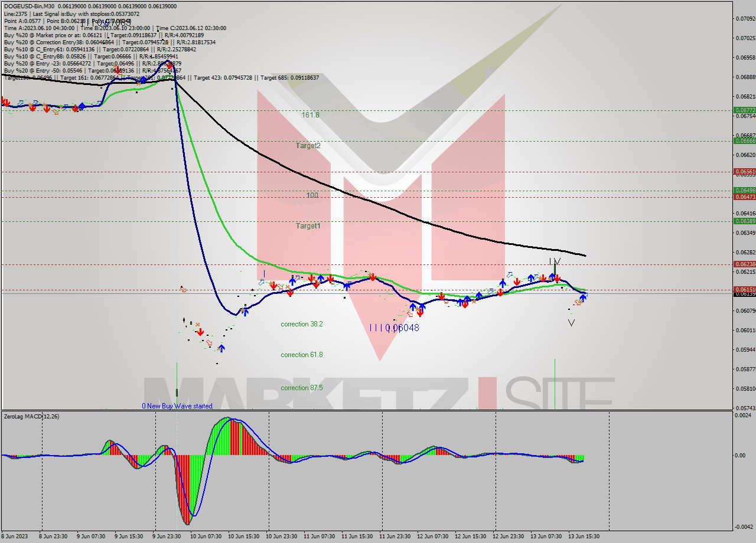The image size is (756, 543).
Task: Click the brown star marker near 12 Jun 23:30
Action: pos(474,302)
